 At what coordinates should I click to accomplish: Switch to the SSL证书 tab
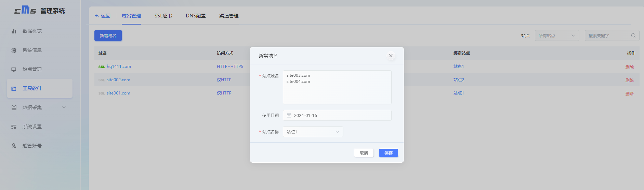coord(163,16)
